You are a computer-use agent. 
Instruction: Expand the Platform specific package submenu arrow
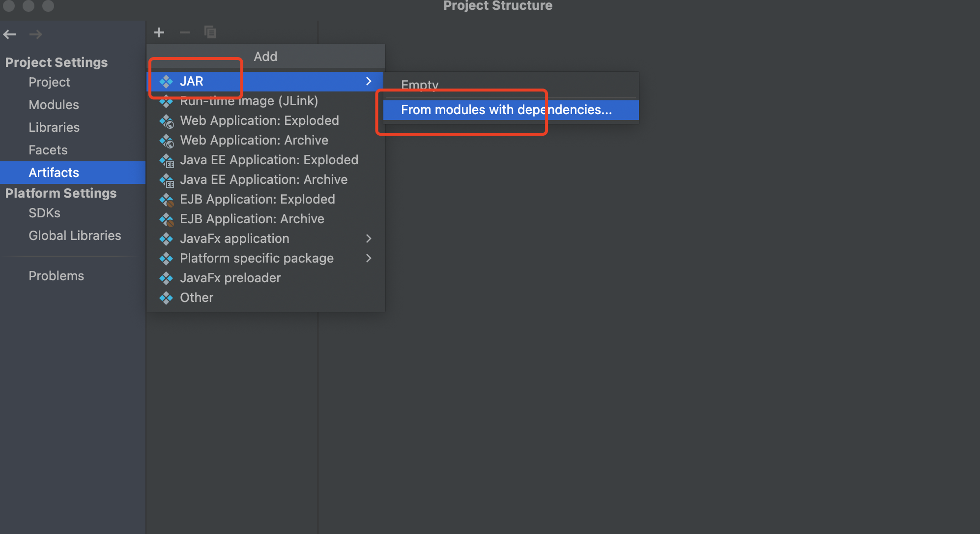[369, 258]
